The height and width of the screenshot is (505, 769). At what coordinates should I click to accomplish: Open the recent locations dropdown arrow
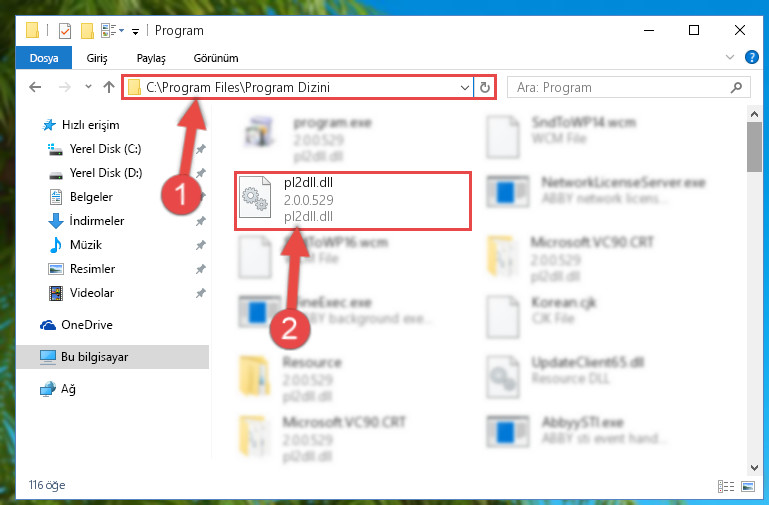(x=88, y=87)
